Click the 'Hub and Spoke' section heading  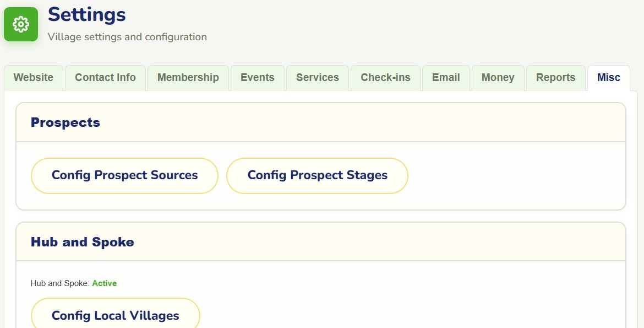pos(82,242)
